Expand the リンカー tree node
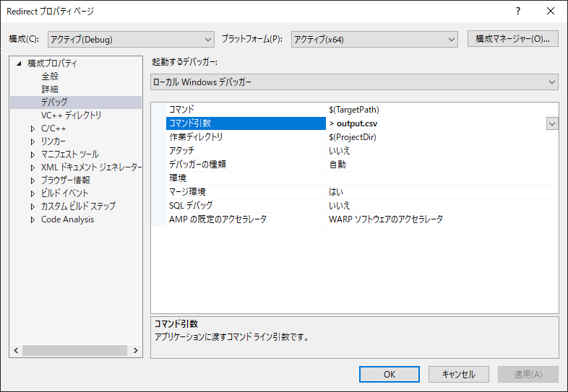The width and height of the screenshot is (568, 392). (33, 141)
